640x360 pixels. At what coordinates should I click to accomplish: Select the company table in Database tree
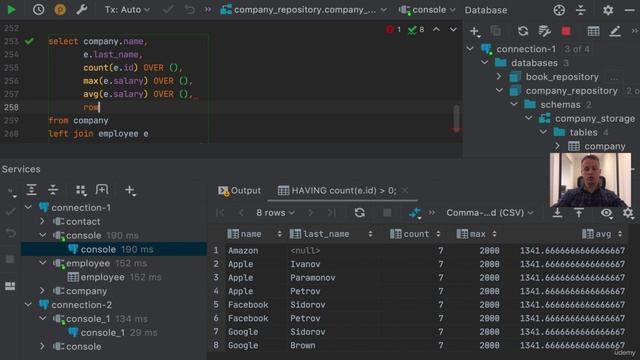click(x=604, y=146)
